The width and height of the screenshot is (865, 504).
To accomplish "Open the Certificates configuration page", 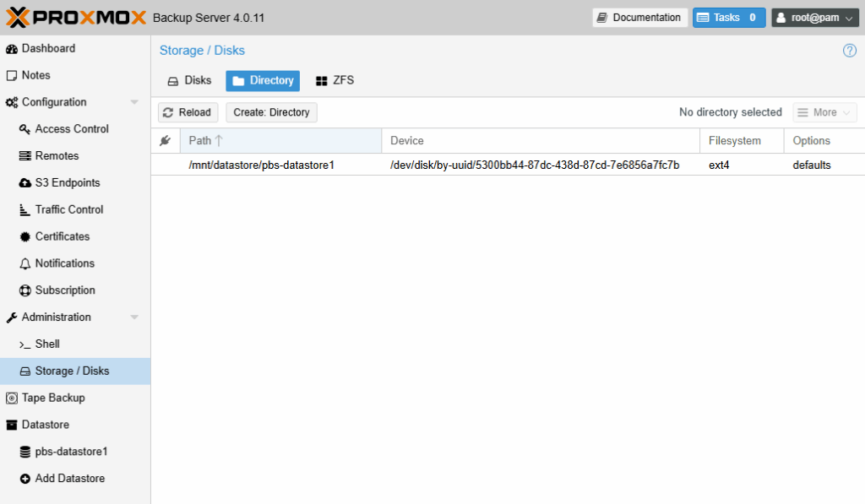I will pyautogui.click(x=62, y=236).
